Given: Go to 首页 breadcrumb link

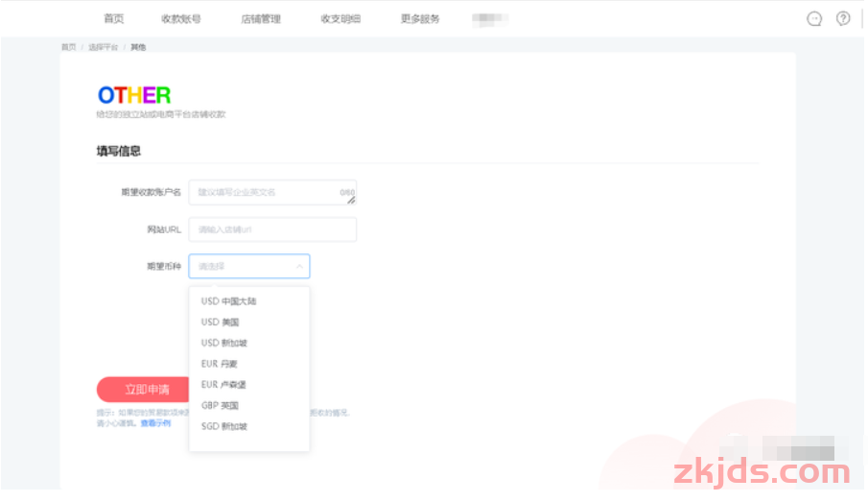Looking at the screenshot, I should 69,47.
